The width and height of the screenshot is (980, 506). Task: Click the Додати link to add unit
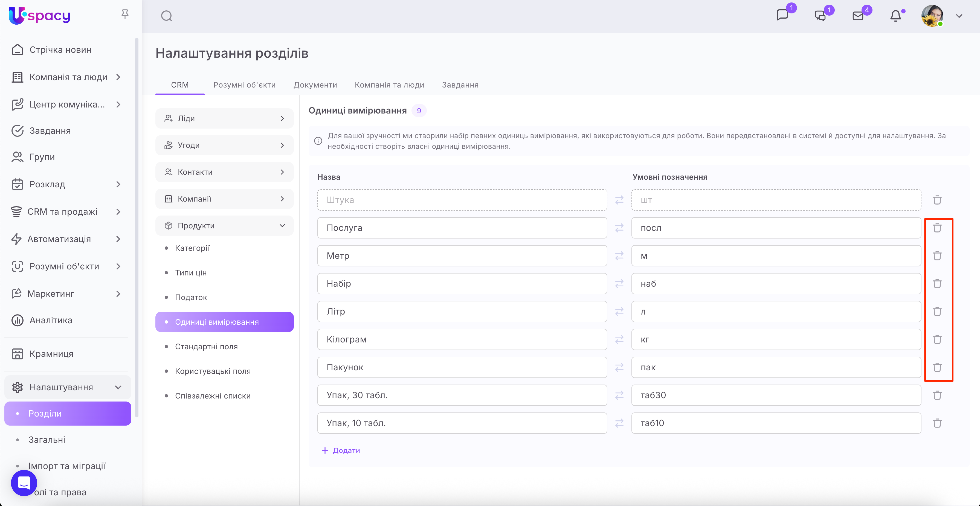click(x=341, y=450)
